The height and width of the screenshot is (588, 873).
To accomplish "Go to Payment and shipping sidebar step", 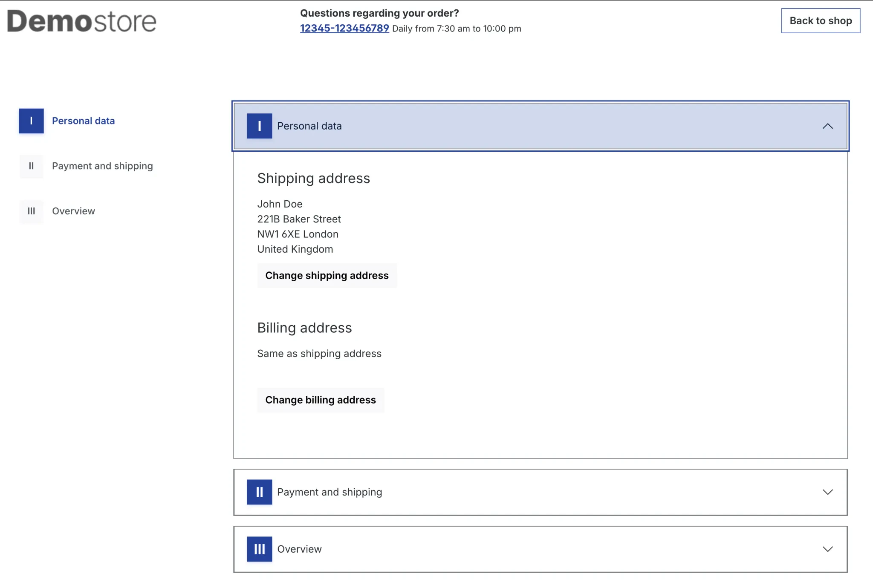I will (102, 166).
